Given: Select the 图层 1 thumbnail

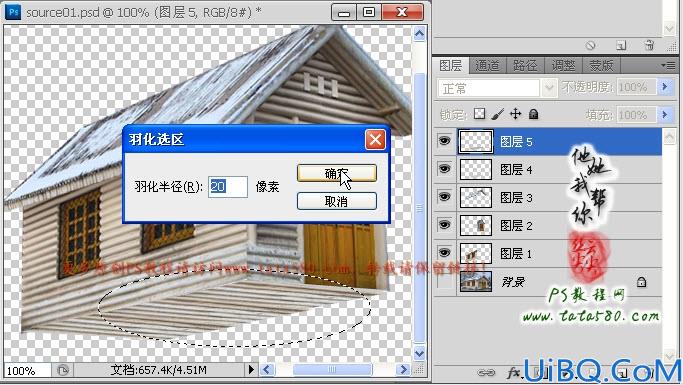Looking at the screenshot, I should [476, 253].
